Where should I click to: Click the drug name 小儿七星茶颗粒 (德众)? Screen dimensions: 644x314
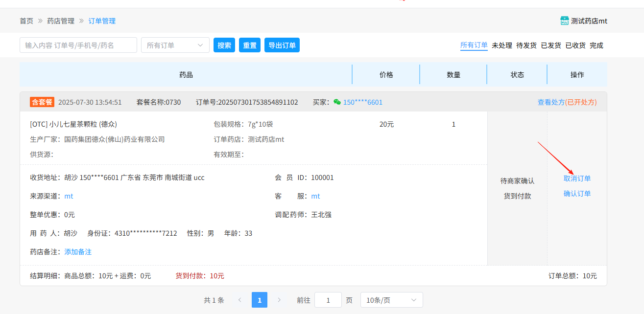[x=83, y=124]
